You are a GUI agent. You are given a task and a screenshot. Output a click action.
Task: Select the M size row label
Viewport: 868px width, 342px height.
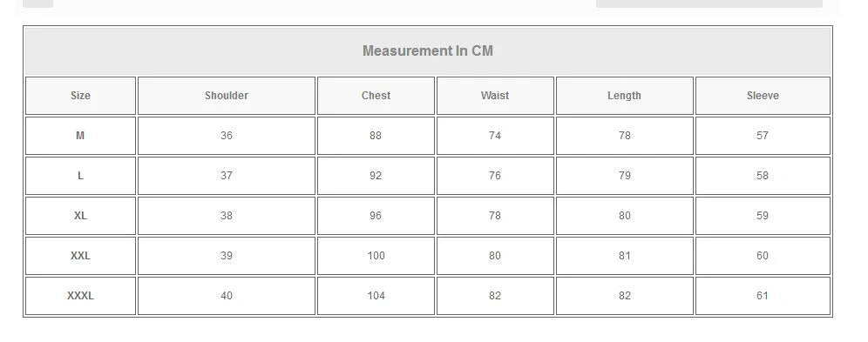(x=80, y=136)
